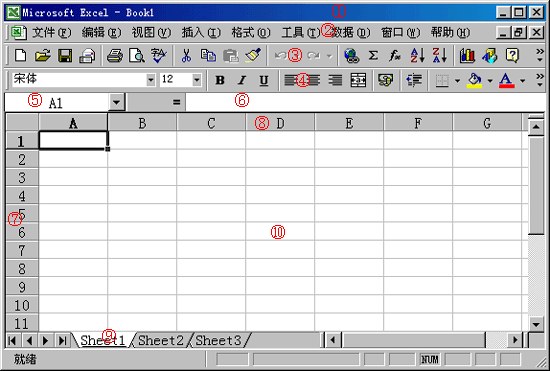550x371 pixels.
Task: Open Paste Function with the fx icon
Action: (x=395, y=55)
